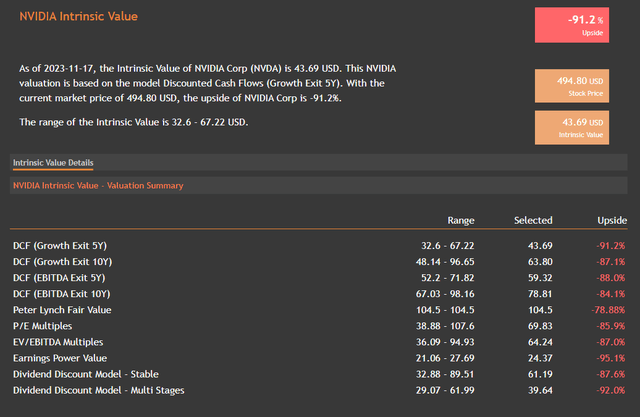
Task: Click upside value -92.0%
Action: pos(611,390)
